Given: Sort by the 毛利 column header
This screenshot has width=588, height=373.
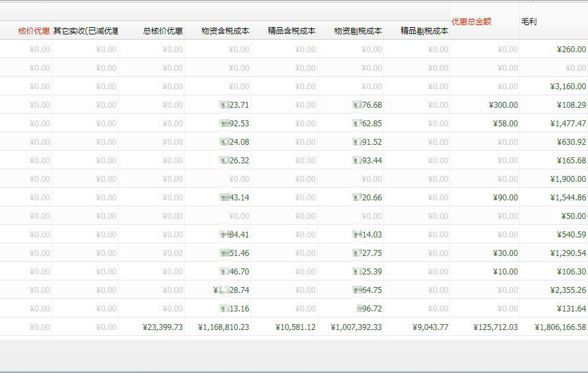Looking at the screenshot, I should coord(529,22).
